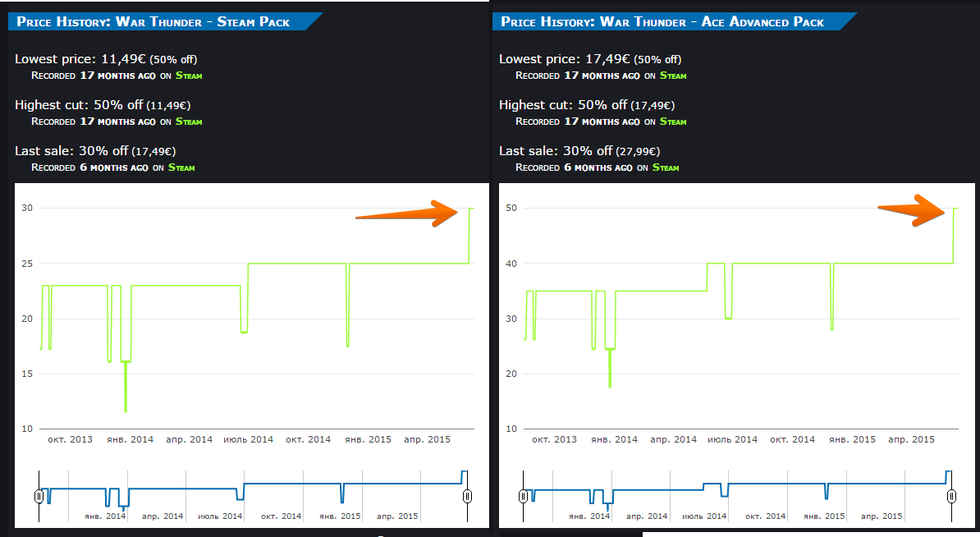Open Steam link under Ace Advanced lowest price
This screenshot has height=537, width=980.
point(673,76)
